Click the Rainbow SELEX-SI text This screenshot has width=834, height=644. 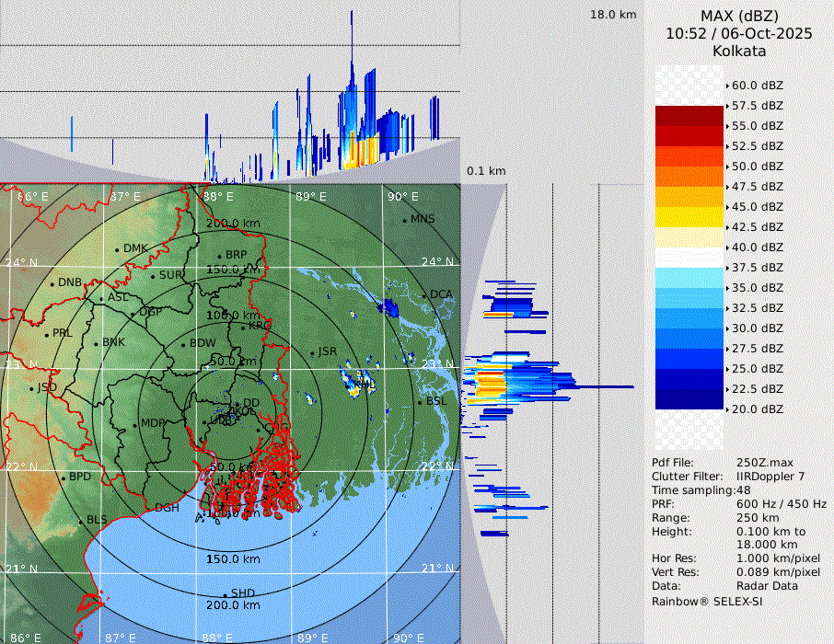point(707,601)
